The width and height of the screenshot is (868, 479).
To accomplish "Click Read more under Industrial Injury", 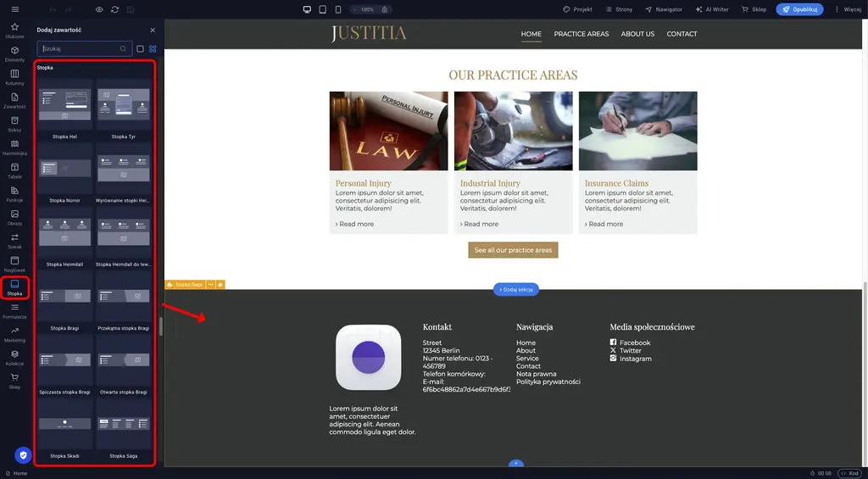I will (479, 224).
